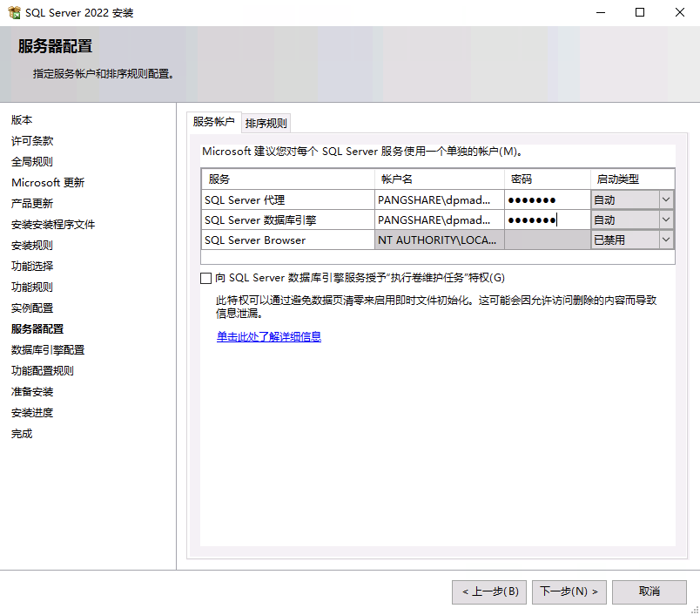The height and width of the screenshot is (615, 700).
Task: Select the 功能规则 step in sidebar
Action: 32,287
